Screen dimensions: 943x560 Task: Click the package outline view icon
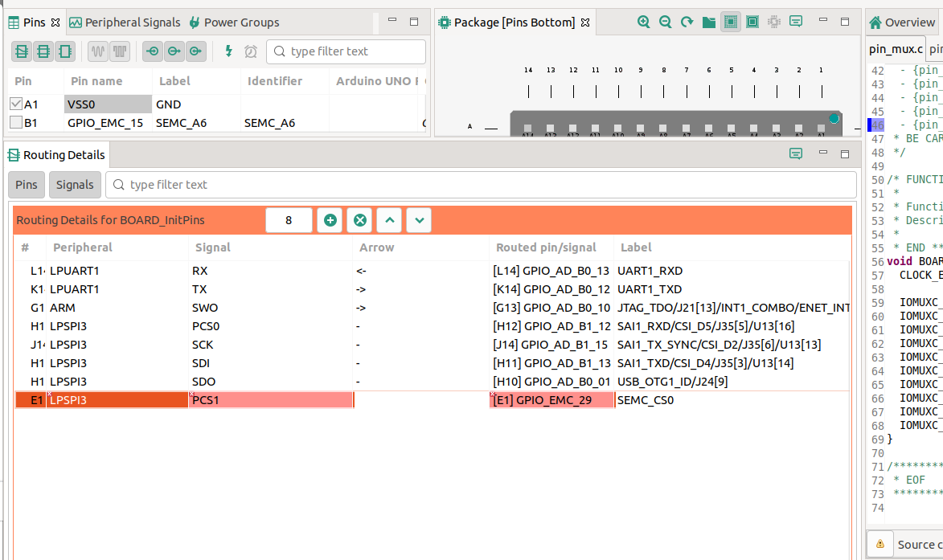[x=752, y=22]
